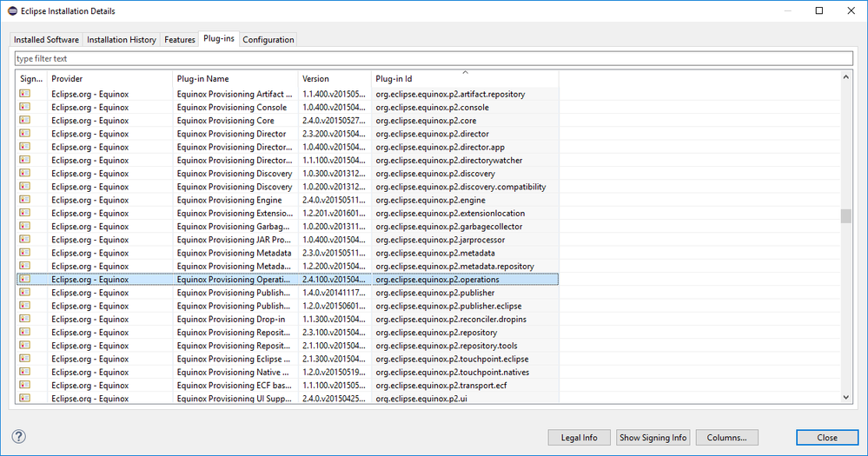Click org.eclipse.equinox.p2.ui plug-in id

[x=421, y=399]
